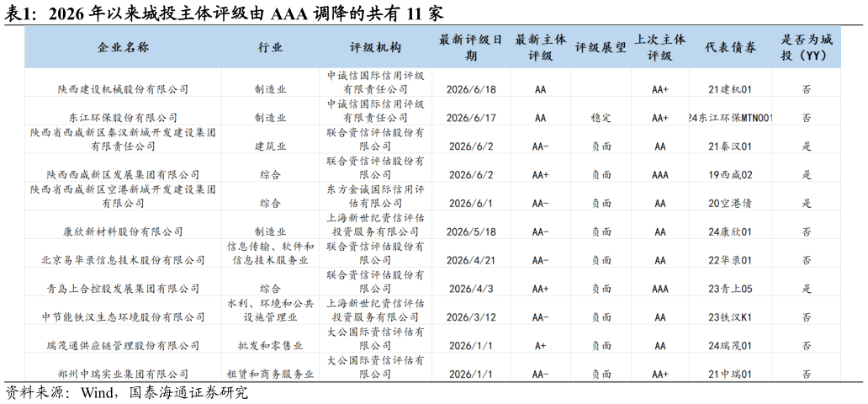Screen dimensions: 868x404
Task: Click the rating date '2026/6/17'
Action: (x=470, y=118)
